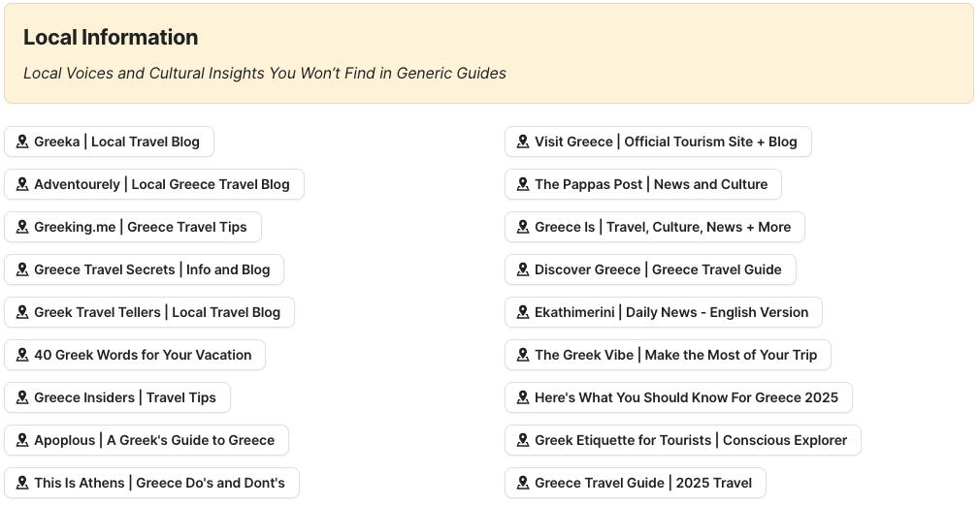Click the pin icon beside Apoplous
This screenshot has height=506, width=980.
point(22,440)
